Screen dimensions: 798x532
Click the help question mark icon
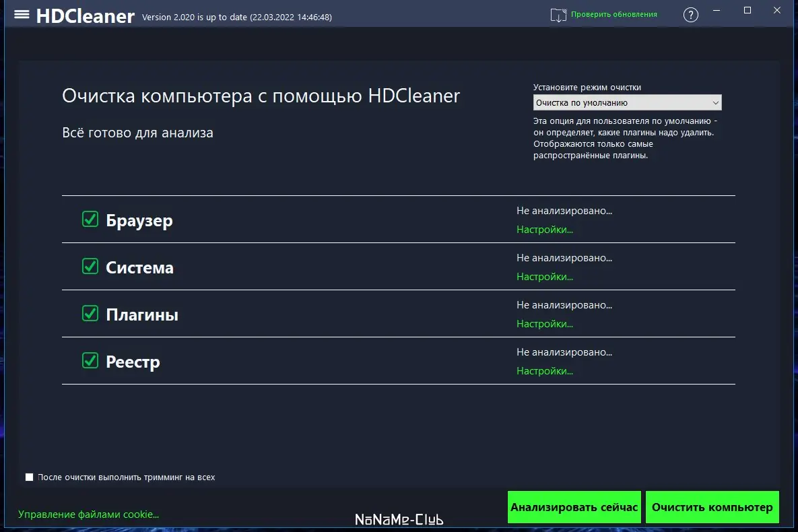690,14
